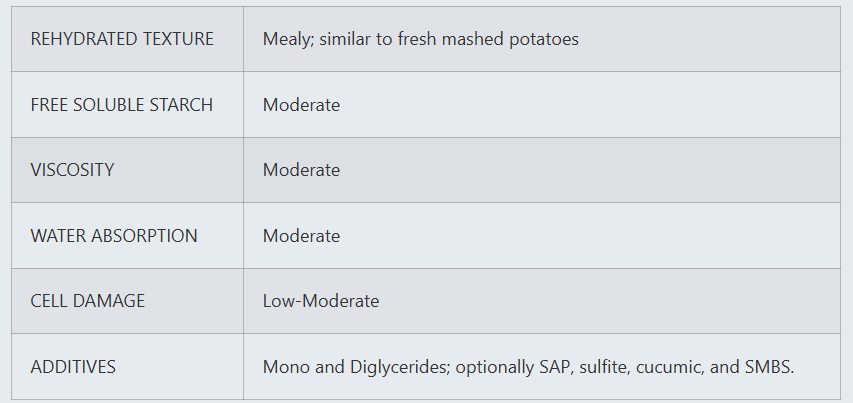
Task: Click the FREE SOLUBLE STARCH label
Action: [x=122, y=104]
